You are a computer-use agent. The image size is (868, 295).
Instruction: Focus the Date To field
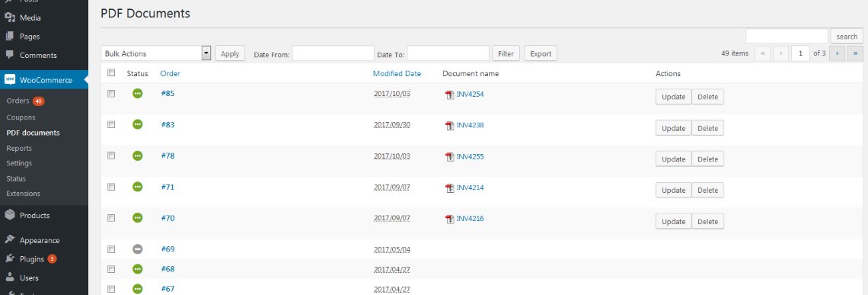[448, 54]
